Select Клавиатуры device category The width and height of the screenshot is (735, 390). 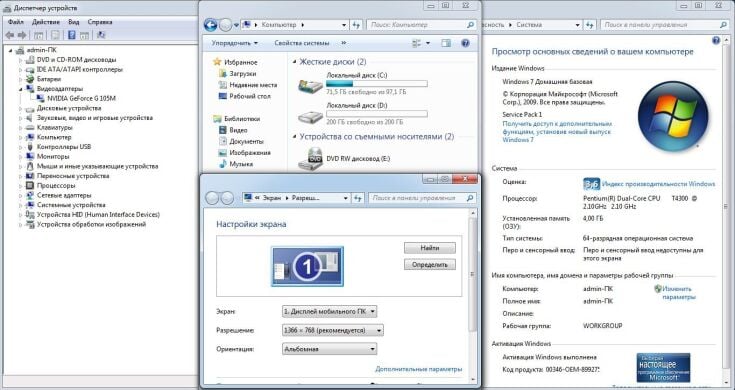55,128
